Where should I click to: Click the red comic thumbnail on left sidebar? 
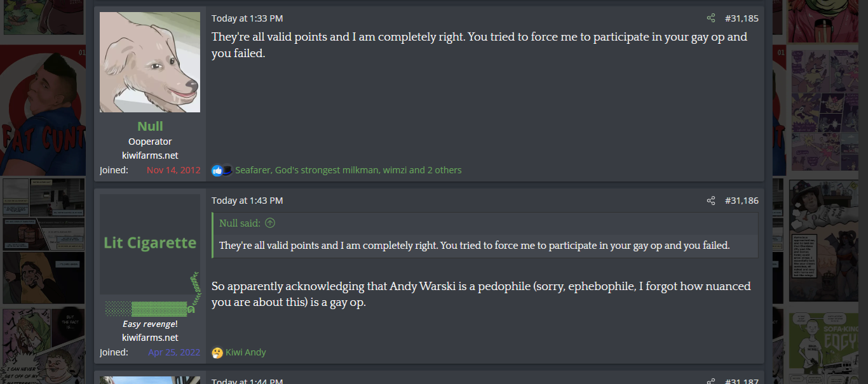[43, 110]
